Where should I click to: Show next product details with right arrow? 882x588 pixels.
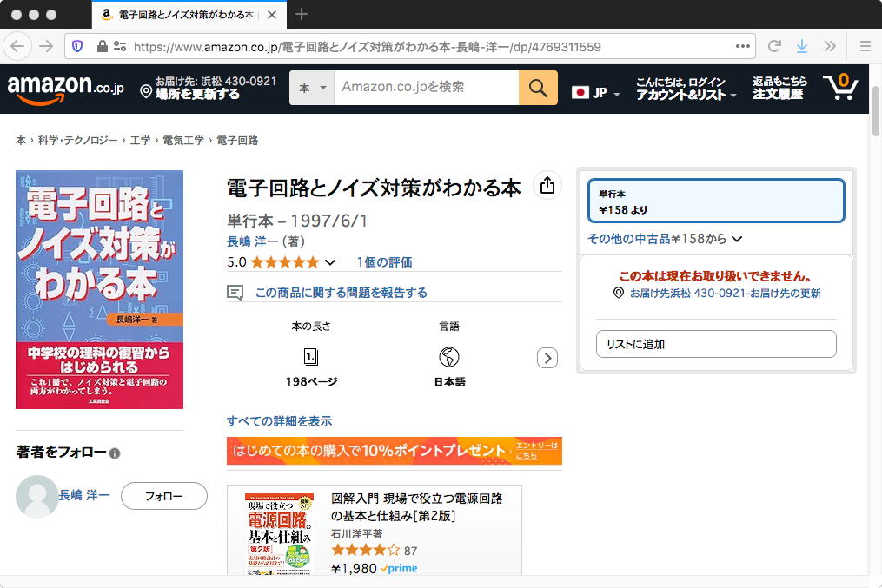click(547, 358)
